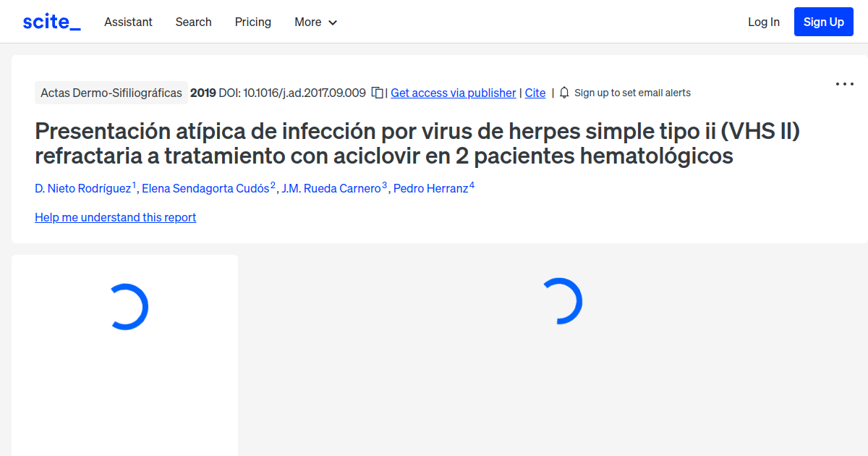Screen dimensions: 868x456
Task: Select author Pedro Herranz
Action: (x=432, y=188)
